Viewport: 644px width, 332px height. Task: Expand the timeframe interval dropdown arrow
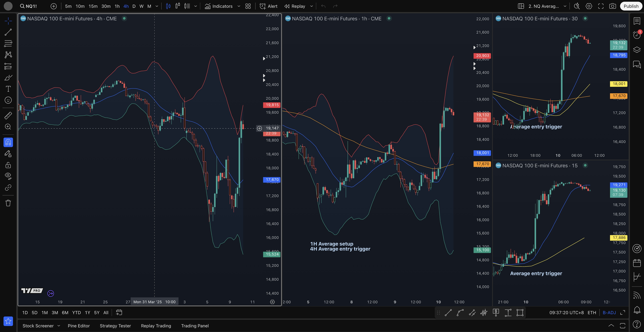click(x=157, y=6)
